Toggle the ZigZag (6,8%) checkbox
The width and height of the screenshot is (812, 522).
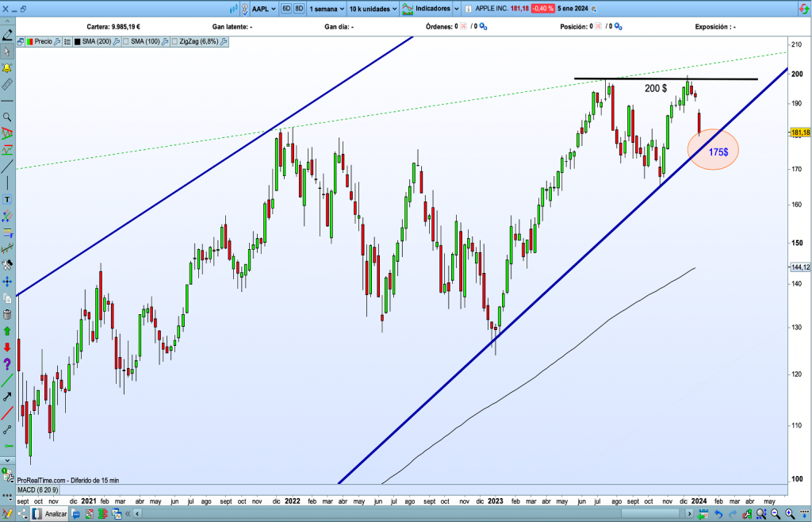(x=174, y=41)
